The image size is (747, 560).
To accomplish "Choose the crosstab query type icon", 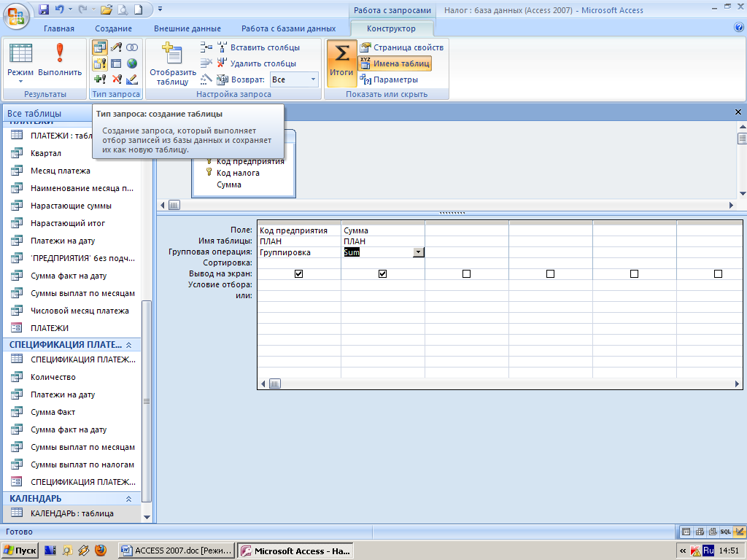I will pyautogui.click(x=116, y=63).
